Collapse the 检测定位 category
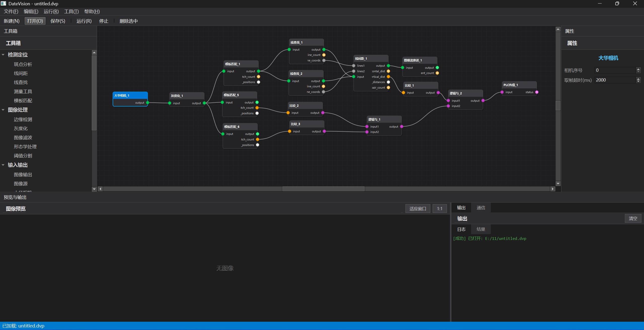Viewport: 644px width, 330px height. 3,55
